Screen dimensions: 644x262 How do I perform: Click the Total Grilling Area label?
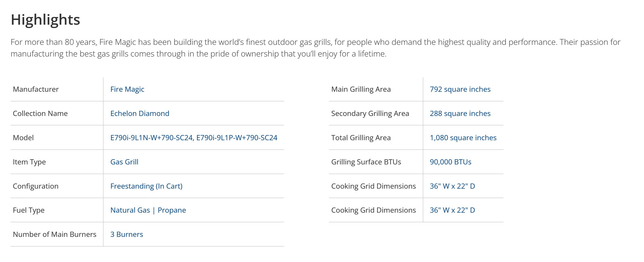[361, 138]
